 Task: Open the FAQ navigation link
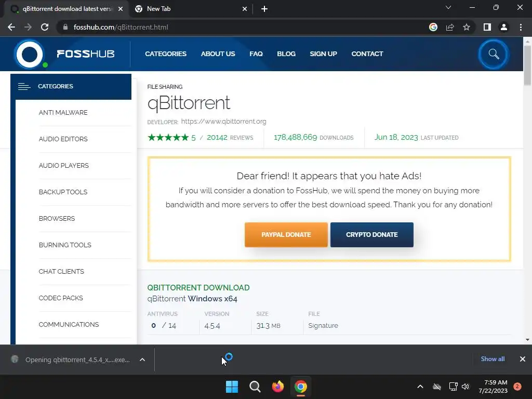point(256,54)
